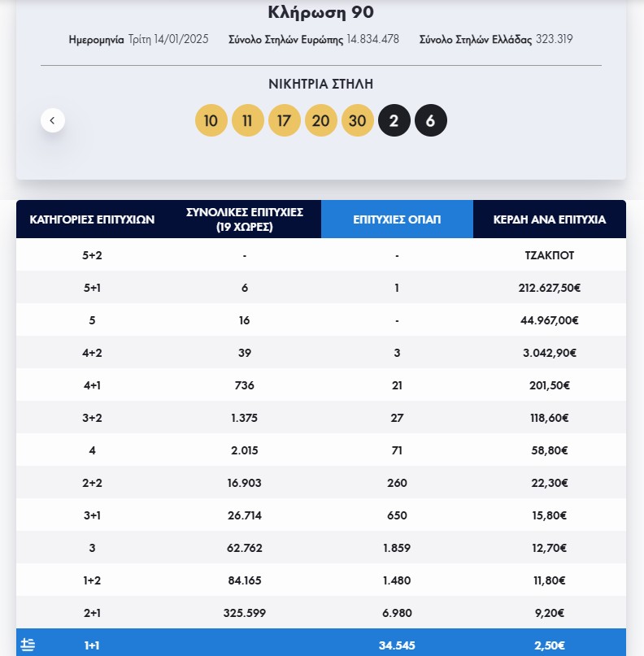Click the black bonus ball 6

(431, 121)
